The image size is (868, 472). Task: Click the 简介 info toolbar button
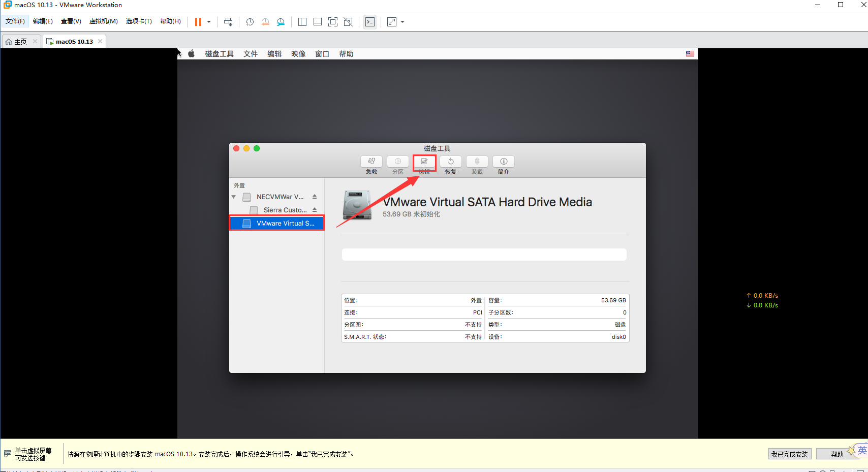point(504,162)
